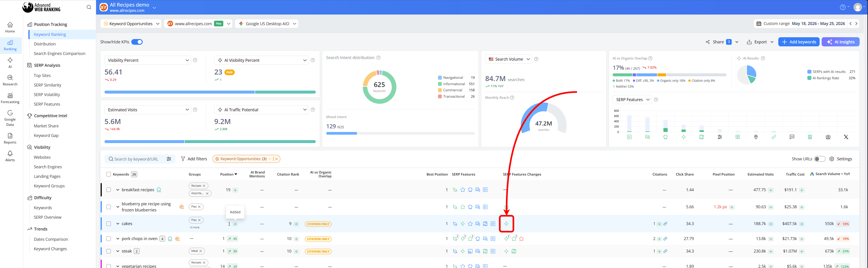Open search filter options sliders icon
Viewport: 868px width, 268px height.
tap(169, 159)
